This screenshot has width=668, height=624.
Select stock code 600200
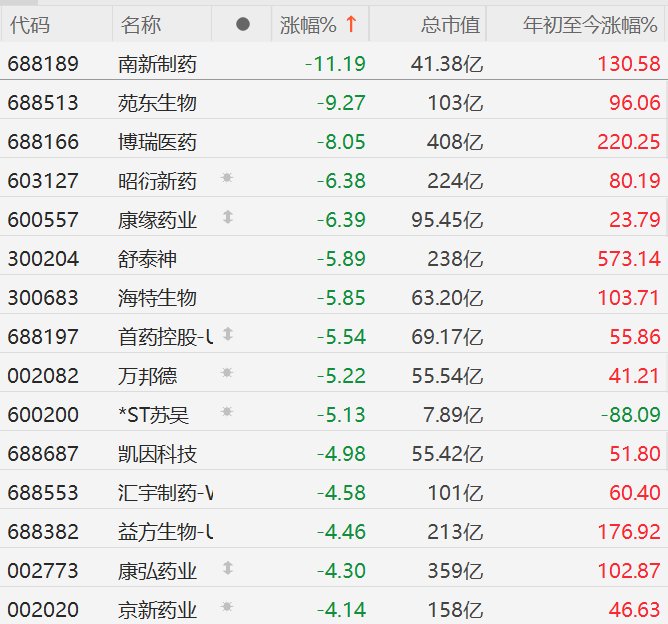(43, 415)
